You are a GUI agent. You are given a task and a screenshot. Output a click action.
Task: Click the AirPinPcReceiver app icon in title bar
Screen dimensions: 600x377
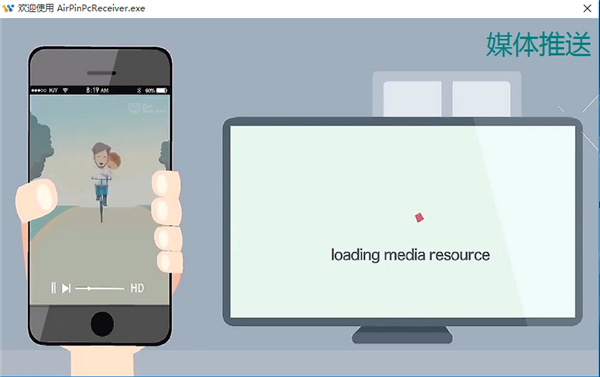(8, 8)
